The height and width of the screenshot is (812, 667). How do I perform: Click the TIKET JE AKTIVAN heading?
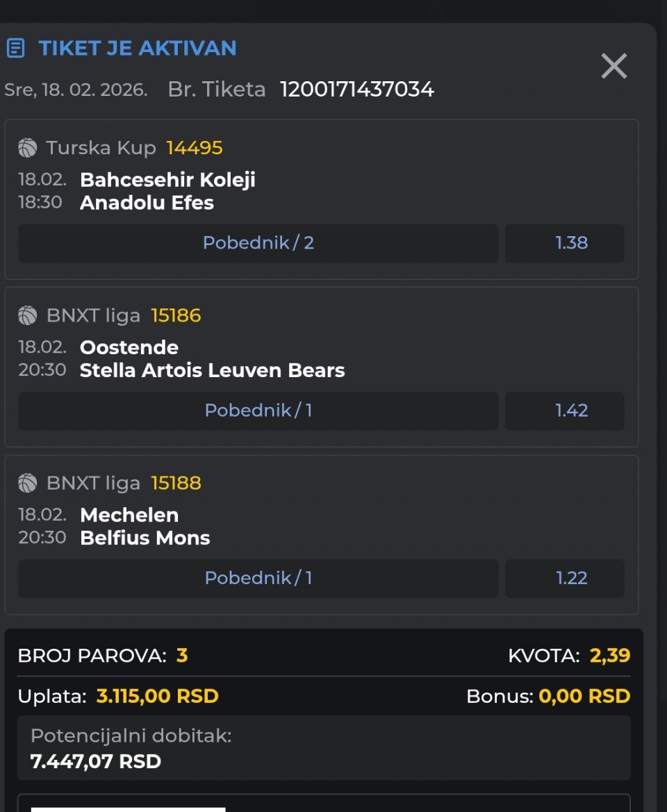pyautogui.click(x=138, y=48)
